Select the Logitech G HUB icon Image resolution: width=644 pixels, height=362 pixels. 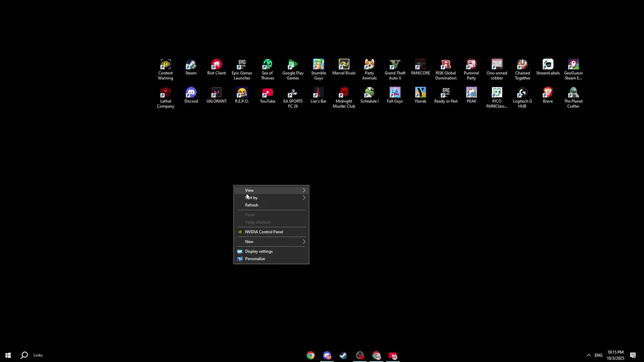click(x=522, y=98)
